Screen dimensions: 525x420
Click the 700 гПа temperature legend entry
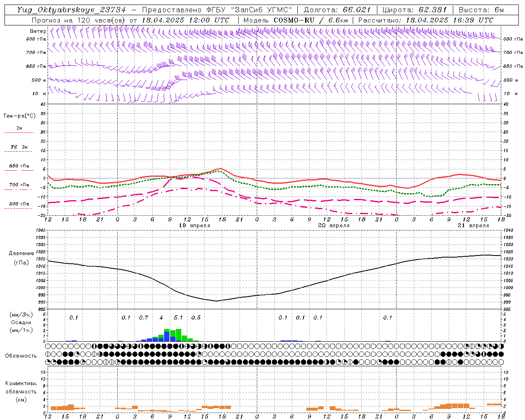coord(19,185)
